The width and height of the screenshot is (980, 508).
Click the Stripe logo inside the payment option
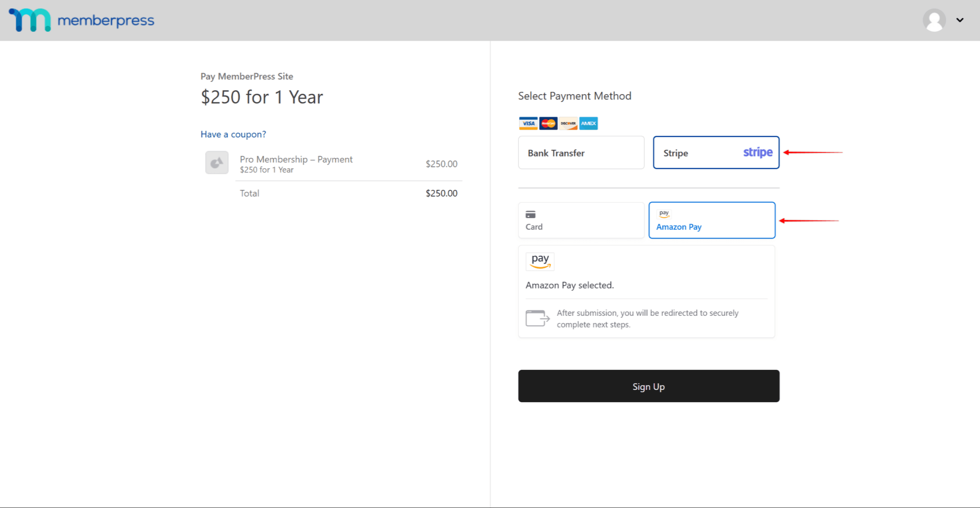[757, 152]
